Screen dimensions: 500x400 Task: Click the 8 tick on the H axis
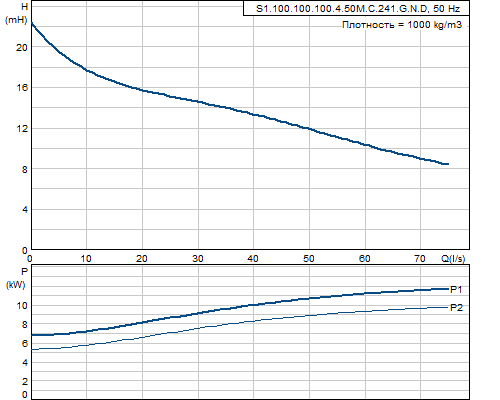pyautogui.click(x=25, y=169)
